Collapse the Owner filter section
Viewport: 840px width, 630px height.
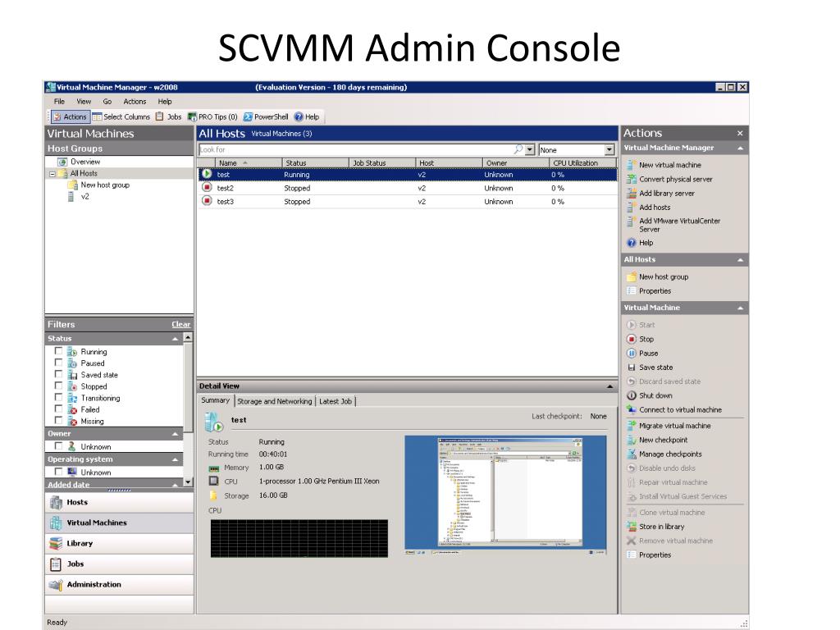click(176, 433)
